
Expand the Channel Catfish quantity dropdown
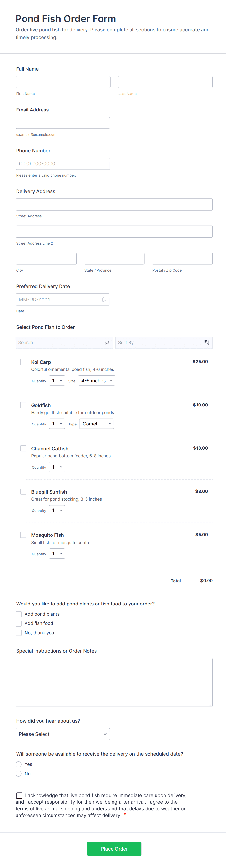tap(57, 467)
